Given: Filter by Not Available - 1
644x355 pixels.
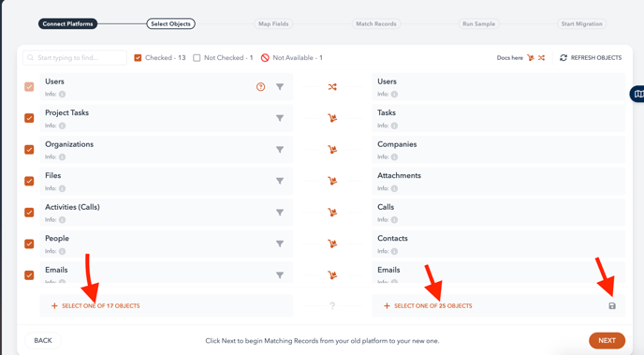Looking at the screenshot, I should pos(292,58).
